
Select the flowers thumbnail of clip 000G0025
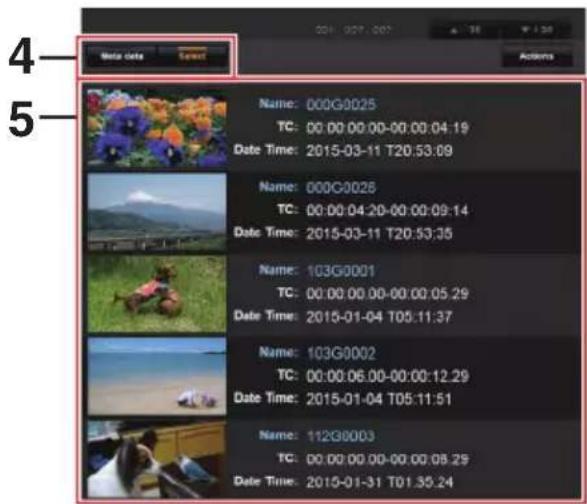(157, 128)
